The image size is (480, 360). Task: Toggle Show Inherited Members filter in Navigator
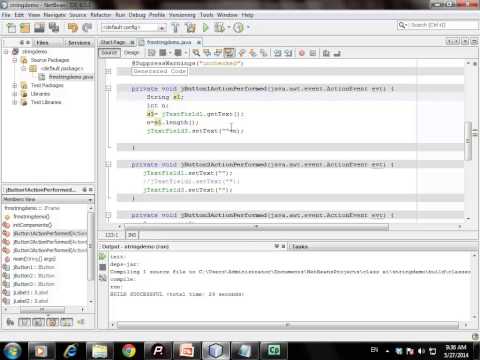coord(10,322)
